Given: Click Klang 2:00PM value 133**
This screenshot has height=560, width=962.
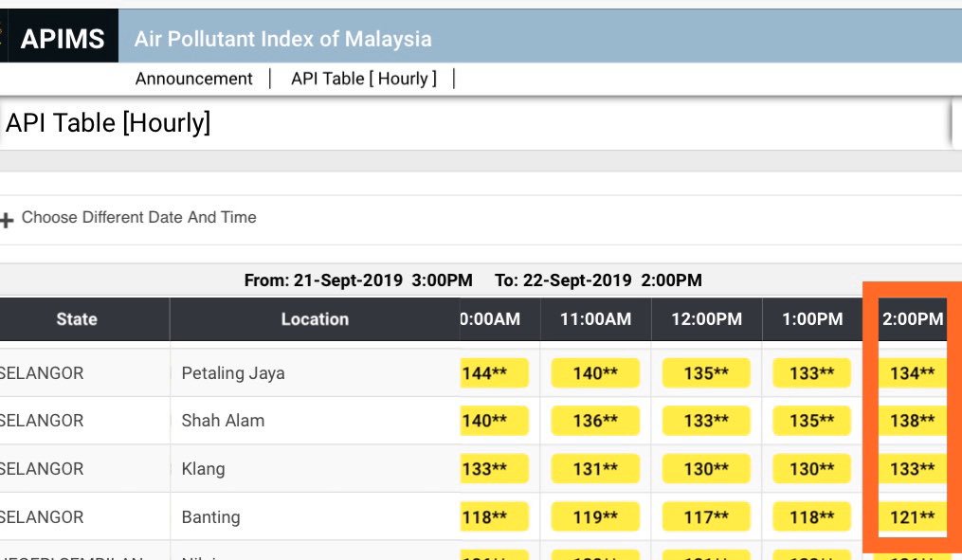Looking at the screenshot, I should pos(913,469).
